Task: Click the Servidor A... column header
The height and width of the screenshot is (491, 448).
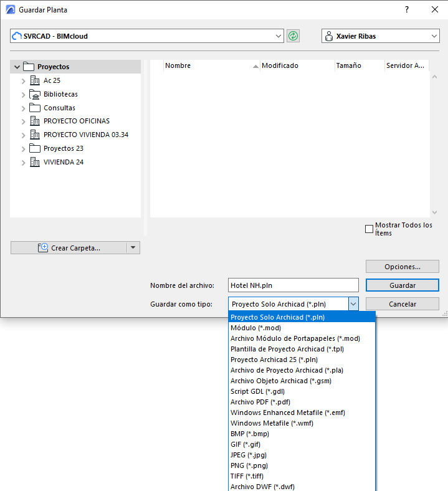Action: [x=406, y=65]
